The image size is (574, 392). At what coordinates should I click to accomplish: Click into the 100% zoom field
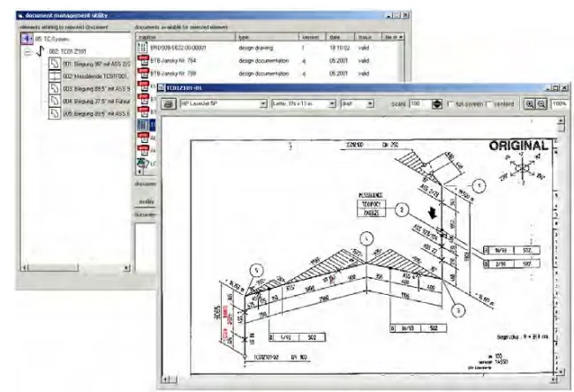(560, 104)
